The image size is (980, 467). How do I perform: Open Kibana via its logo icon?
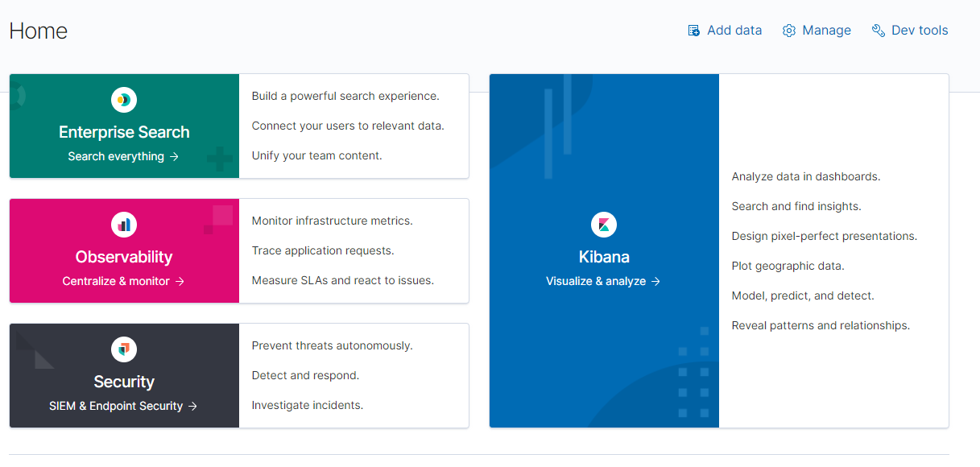(x=603, y=225)
